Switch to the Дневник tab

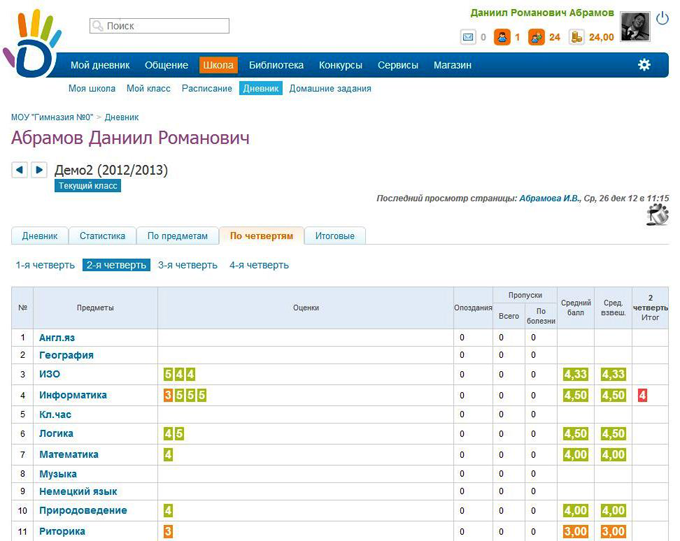click(40, 236)
